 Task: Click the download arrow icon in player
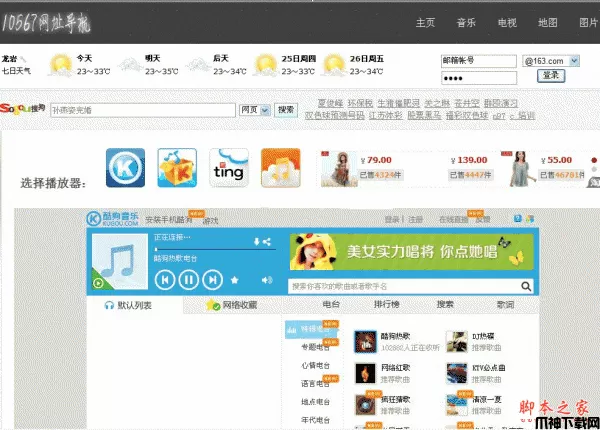256,241
